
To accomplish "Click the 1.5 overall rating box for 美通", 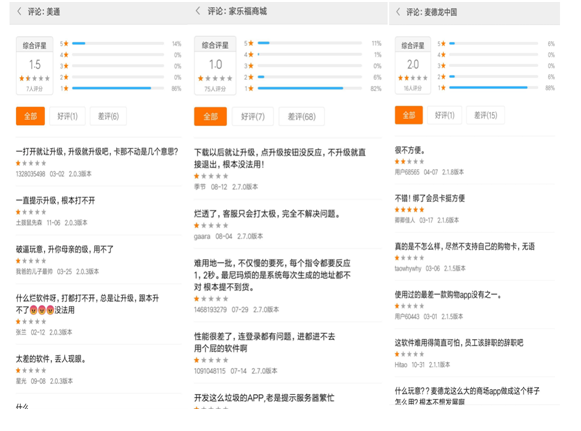I will point(34,66).
